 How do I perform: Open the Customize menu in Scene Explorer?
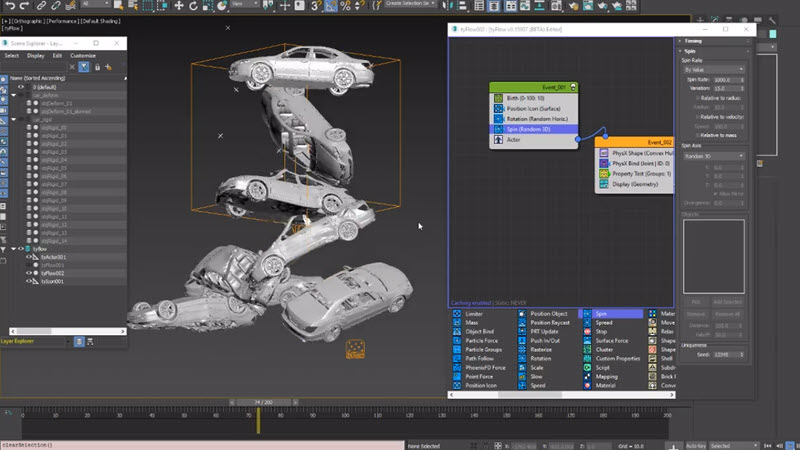tap(83, 56)
